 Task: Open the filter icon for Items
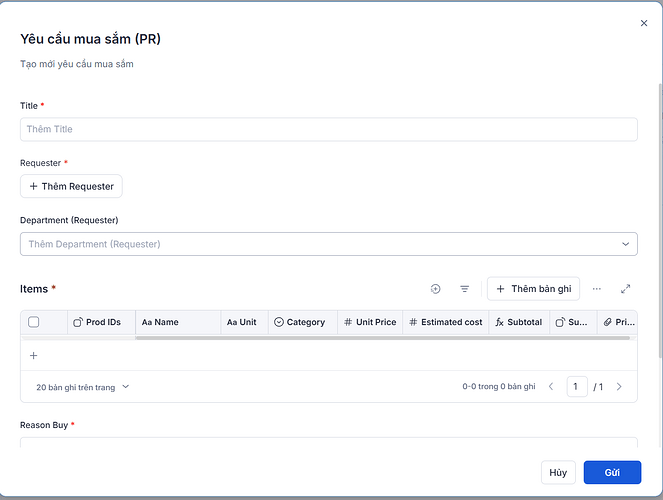coord(464,289)
